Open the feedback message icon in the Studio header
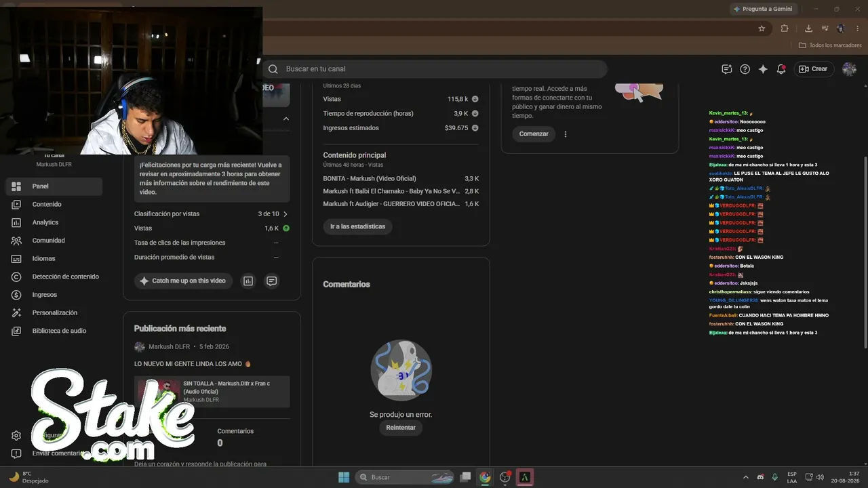868x488 pixels. [x=727, y=69]
